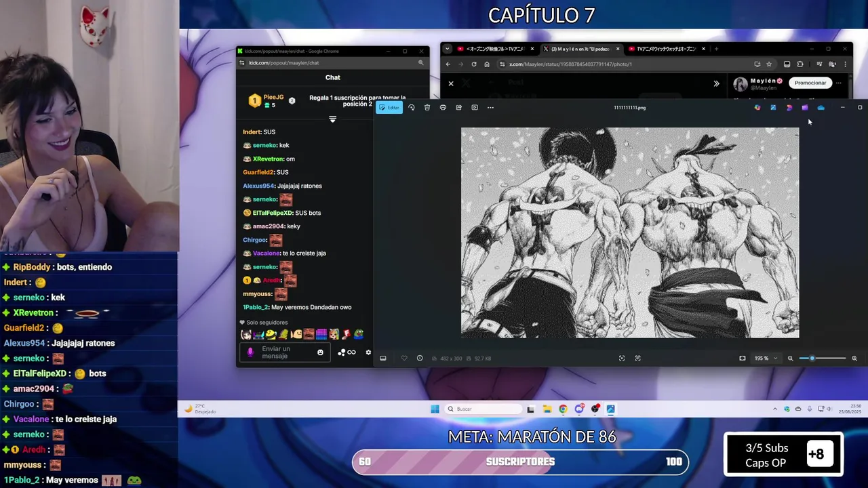
Task: Select the Maylén en X tab
Action: tap(580, 49)
